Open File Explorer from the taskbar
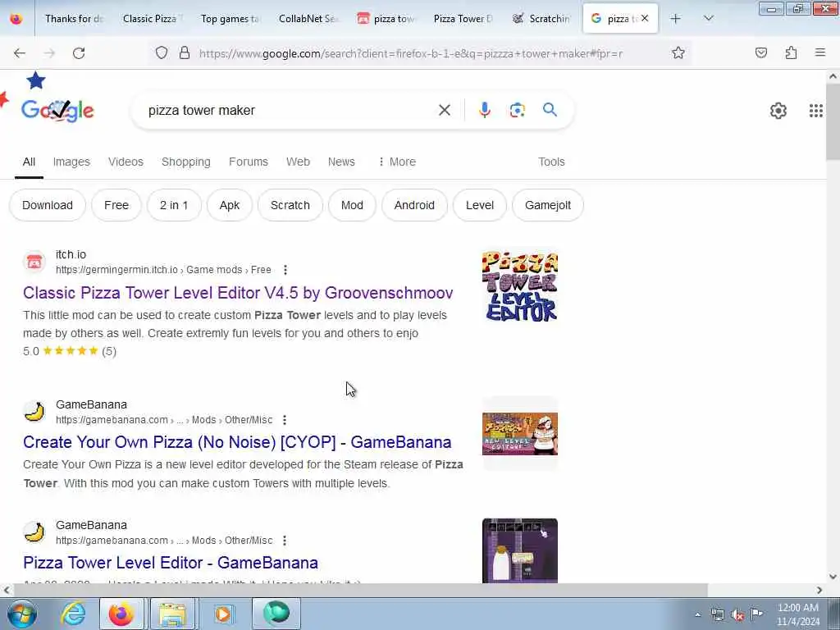Image resolution: width=840 pixels, height=630 pixels. click(x=172, y=614)
